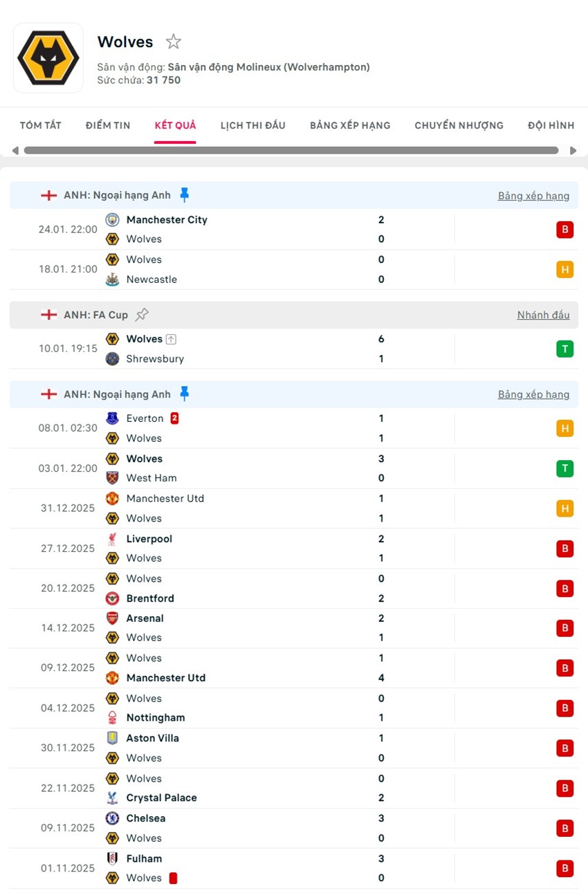
Task: Open the Nhánh đấu bracket link
Action: pos(543,315)
